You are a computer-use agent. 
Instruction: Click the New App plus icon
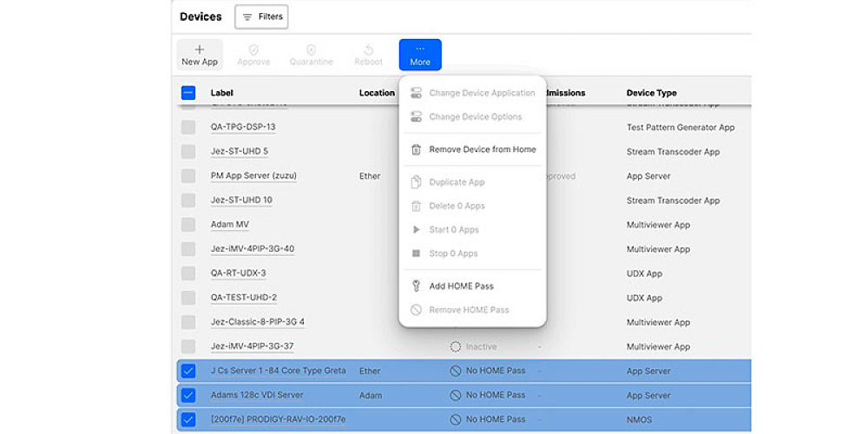200,49
